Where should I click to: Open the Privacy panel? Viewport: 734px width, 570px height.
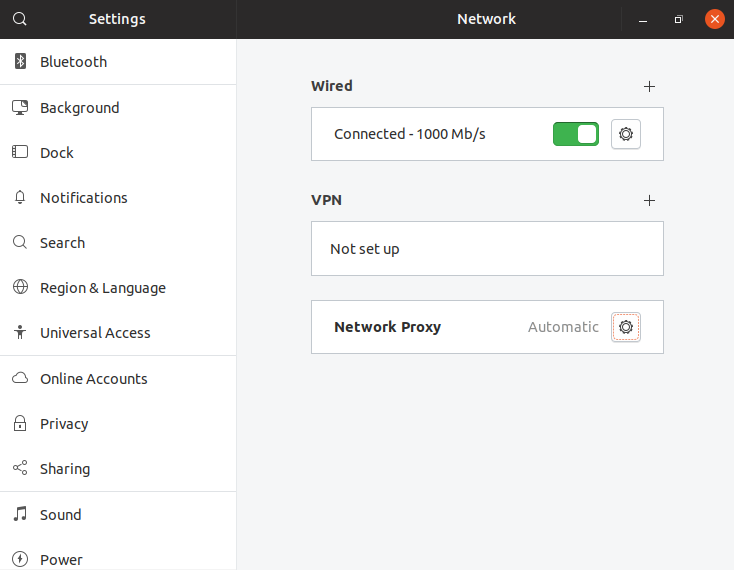pos(118,424)
